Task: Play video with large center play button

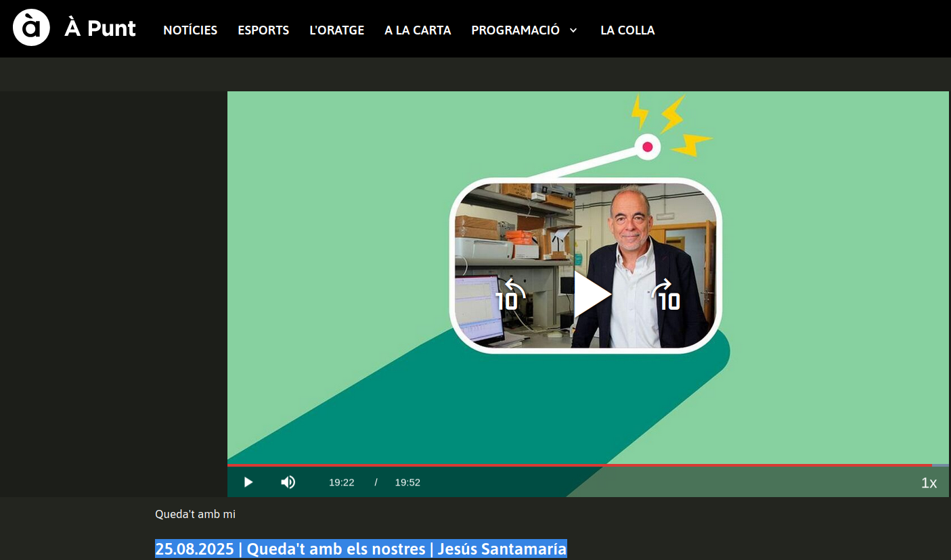Action: point(592,294)
